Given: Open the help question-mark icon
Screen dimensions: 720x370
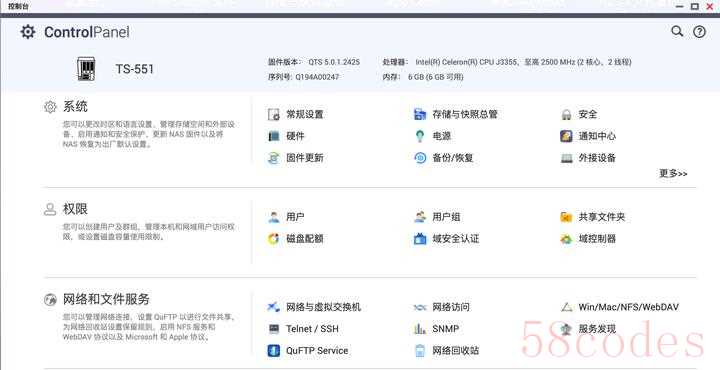Looking at the screenshot, I should 699,32.
